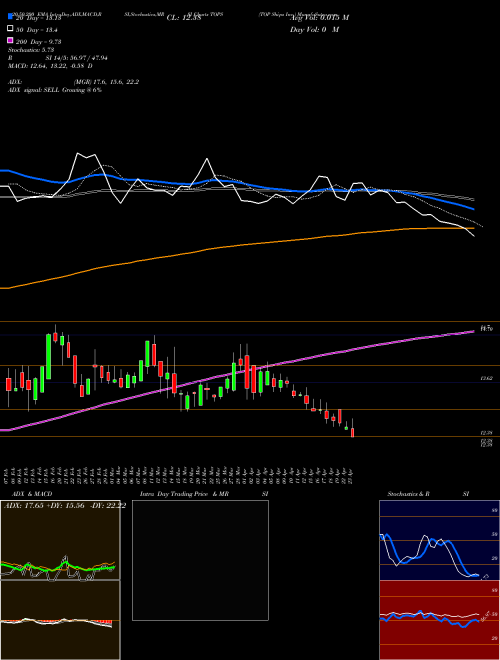Click the magenta 200 Day line in candlestick chart
This screenshot has height=660, width=500.
(x=236, y=374)
